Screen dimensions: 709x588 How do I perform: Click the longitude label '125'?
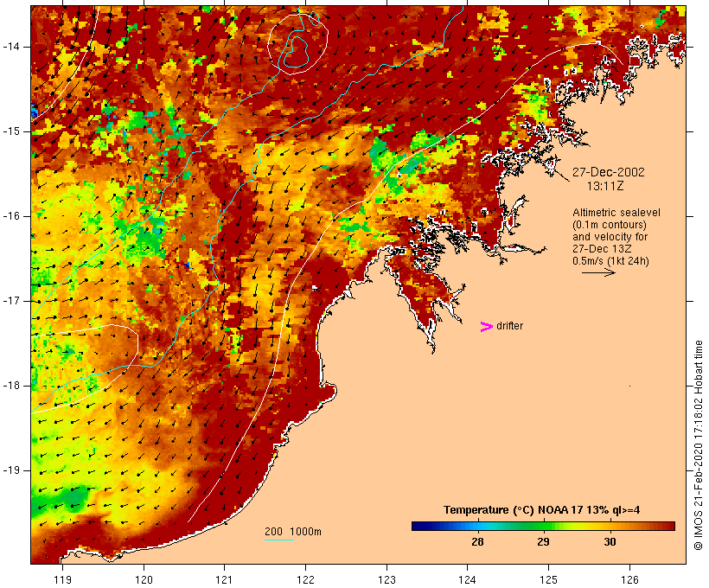[x=548, y=579]
